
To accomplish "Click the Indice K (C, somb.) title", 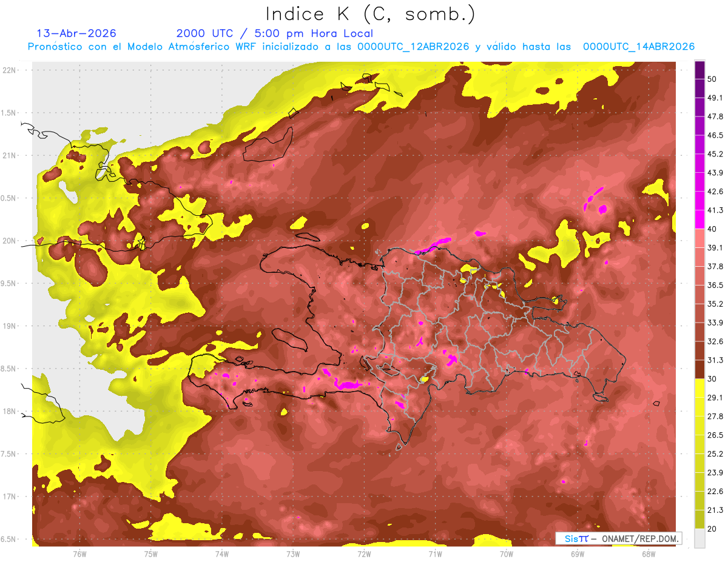I will (x=370, y=13).
